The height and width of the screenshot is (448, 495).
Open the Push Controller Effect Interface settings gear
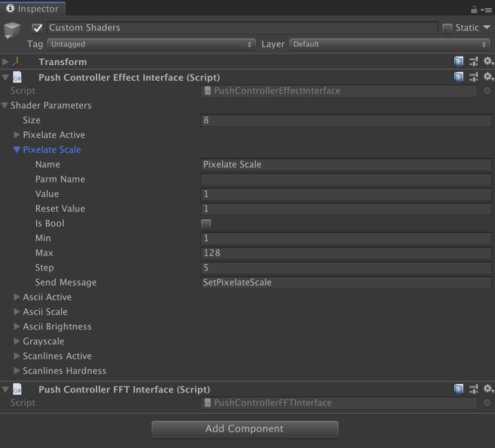489,76
